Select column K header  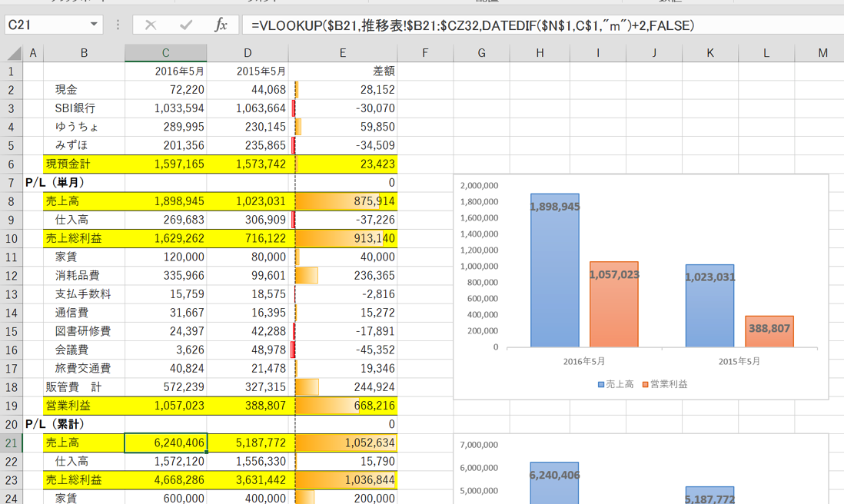pos(710,53)
